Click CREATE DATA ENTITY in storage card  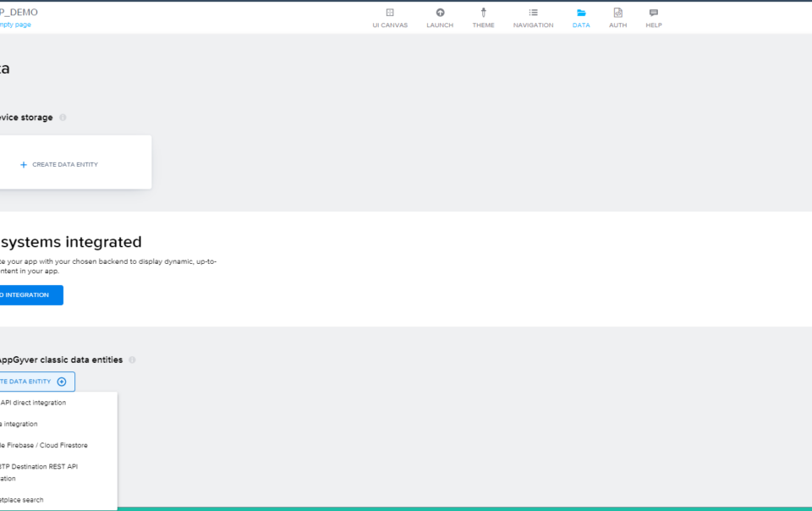coord(65,165)
